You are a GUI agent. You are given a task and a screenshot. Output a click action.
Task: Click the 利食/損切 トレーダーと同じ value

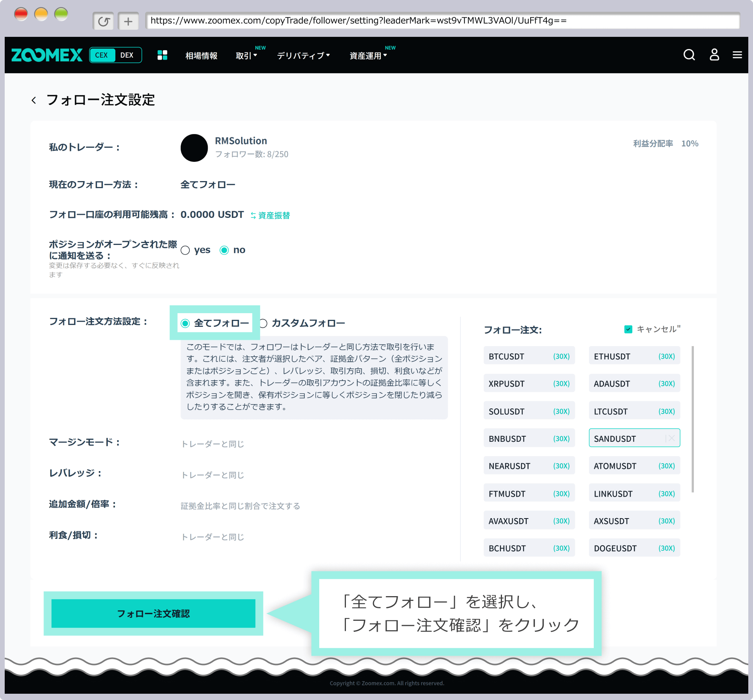[x=212, y=537]
